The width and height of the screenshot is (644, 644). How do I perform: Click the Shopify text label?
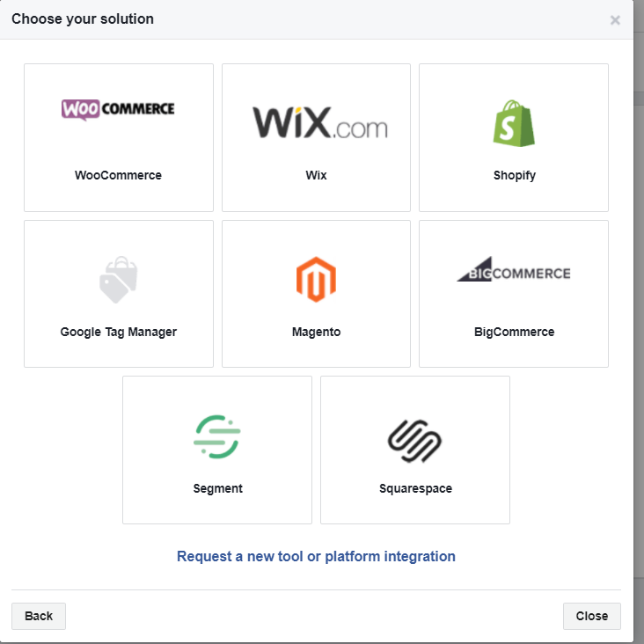pos(514,175)
